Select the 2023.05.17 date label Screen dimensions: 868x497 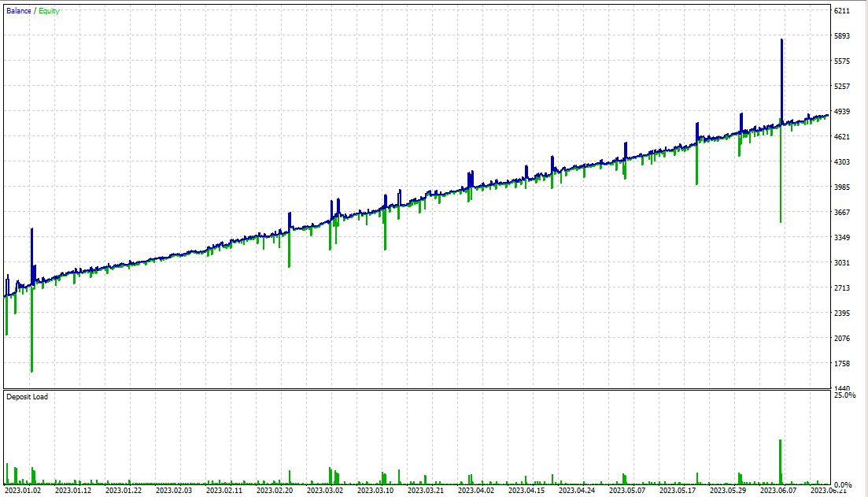click(678, 491)
